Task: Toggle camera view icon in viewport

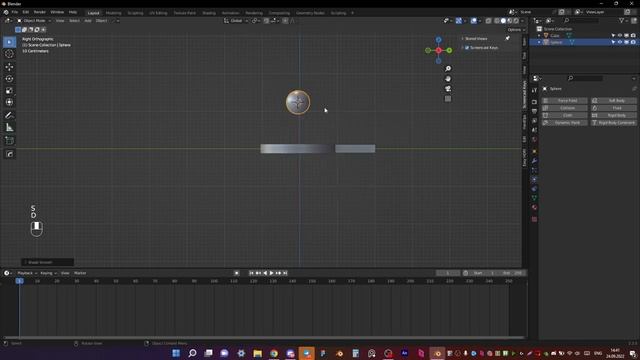Action: [448, 89]
